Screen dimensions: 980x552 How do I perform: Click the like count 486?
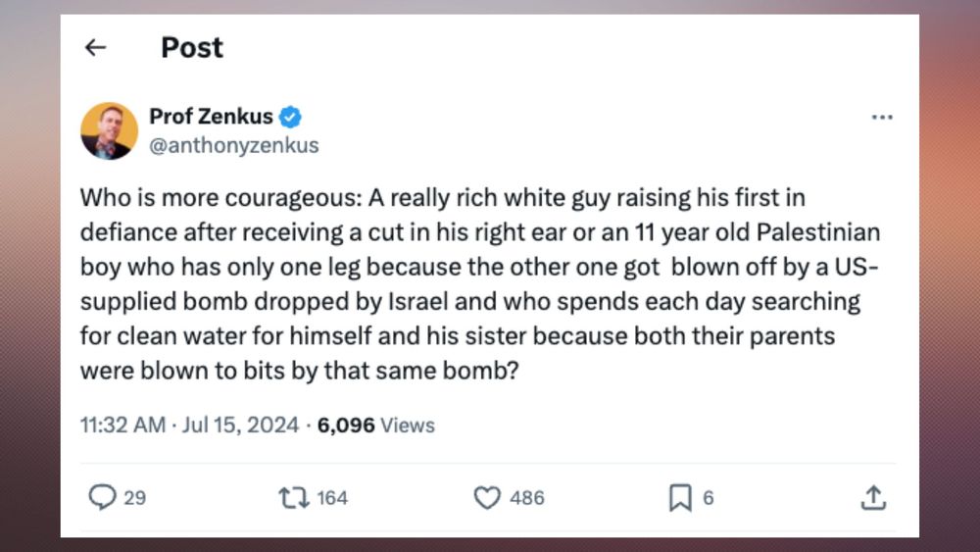click(x=526, y=498)
